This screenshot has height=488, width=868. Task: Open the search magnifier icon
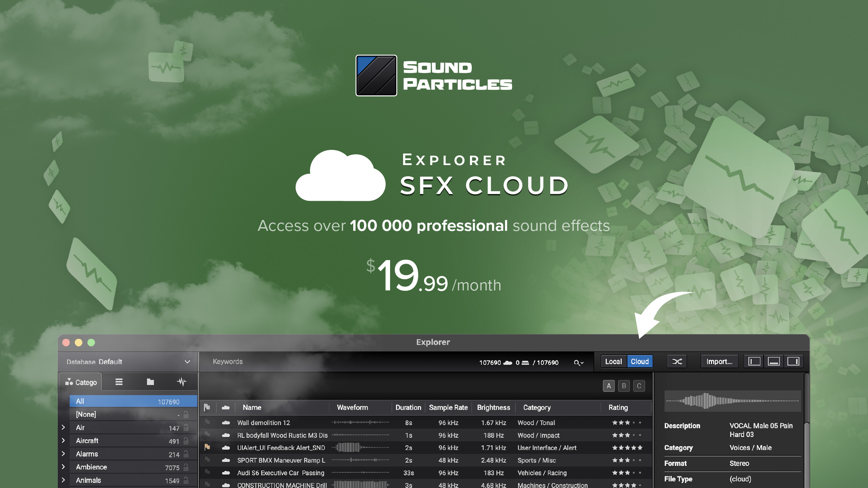pos(578,362)
